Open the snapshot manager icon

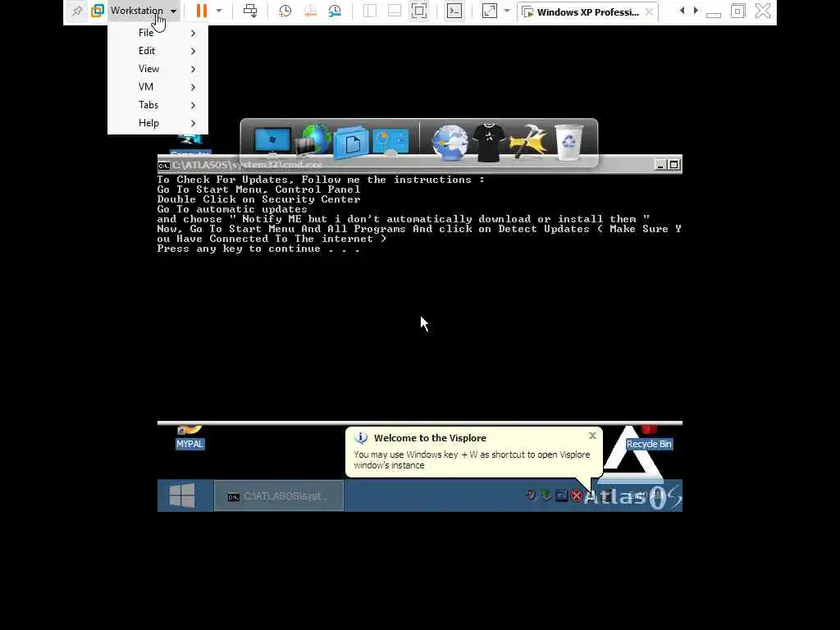[335, 11]
